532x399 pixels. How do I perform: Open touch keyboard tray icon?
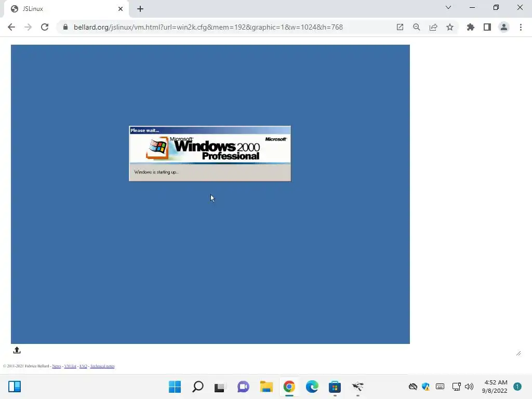[440, 387]
